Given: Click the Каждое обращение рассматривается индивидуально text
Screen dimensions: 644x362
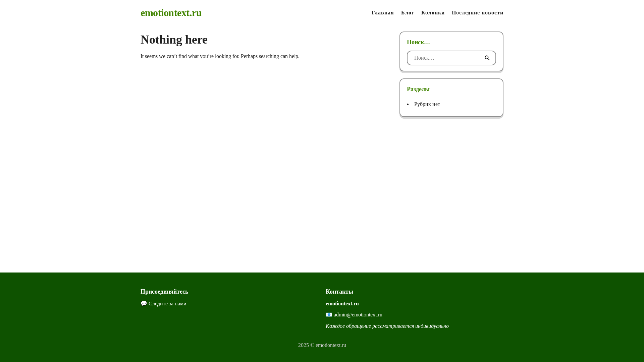Looking at the screenshot, I should point(387,326).
